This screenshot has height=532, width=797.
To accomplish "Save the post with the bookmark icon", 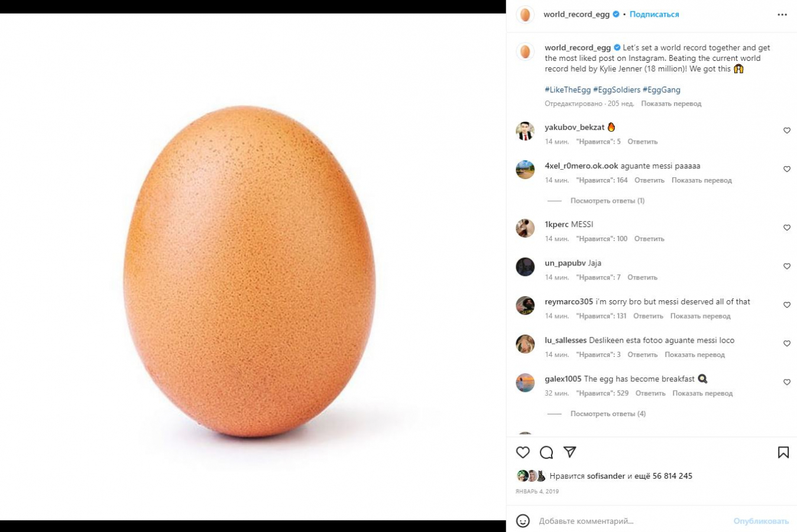I will point(783,452).
